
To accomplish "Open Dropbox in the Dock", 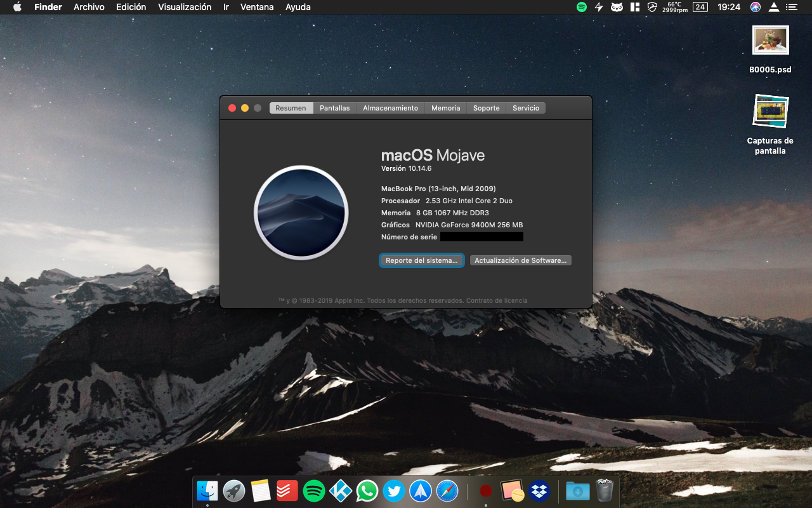I will [539, 491].
